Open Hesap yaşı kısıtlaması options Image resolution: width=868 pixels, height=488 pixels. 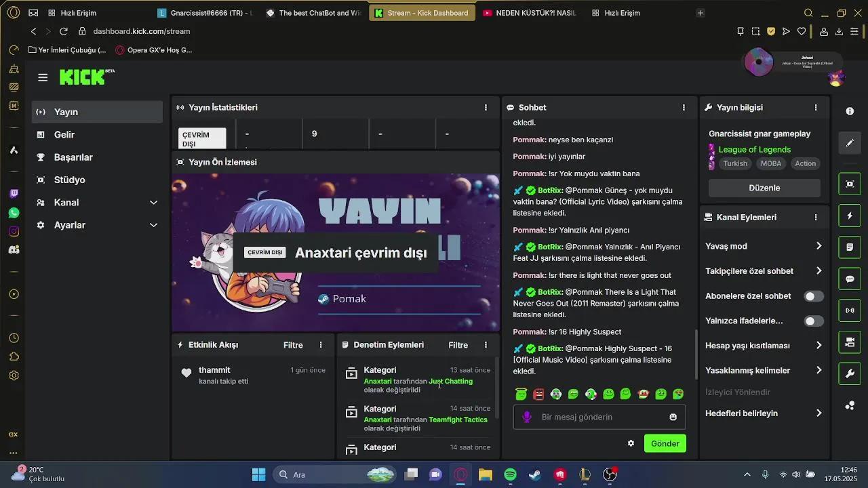pyautogui.click(x=764, y=346)
